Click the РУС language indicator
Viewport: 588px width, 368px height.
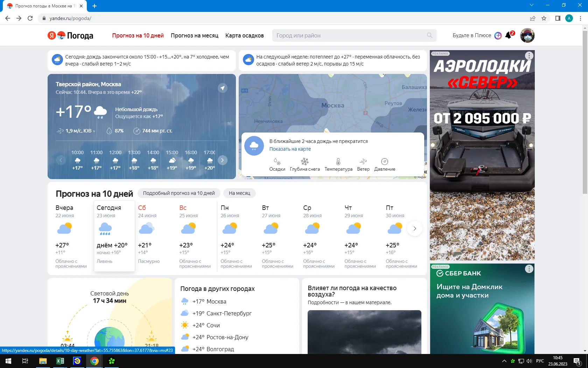[x=540, y=361]
